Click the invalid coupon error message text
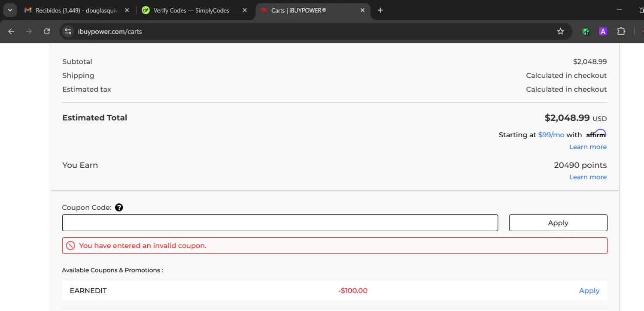644x311 pixels. pos(143,246)
